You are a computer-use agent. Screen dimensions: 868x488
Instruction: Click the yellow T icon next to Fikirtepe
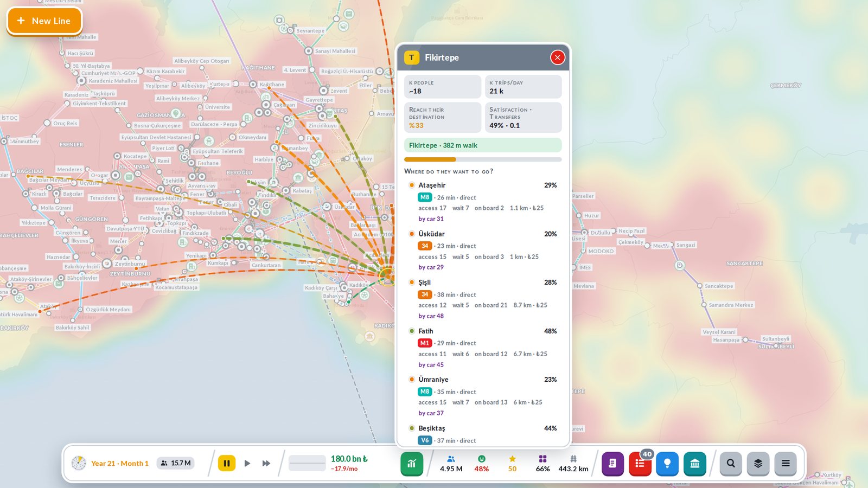coord(412,57)
